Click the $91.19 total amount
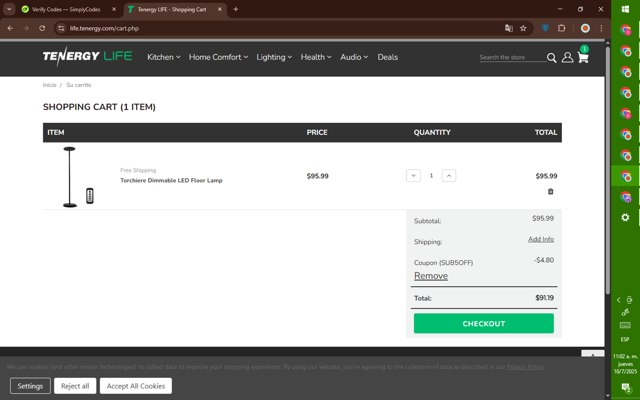640x400 pixels. click(x=544, y=298)
